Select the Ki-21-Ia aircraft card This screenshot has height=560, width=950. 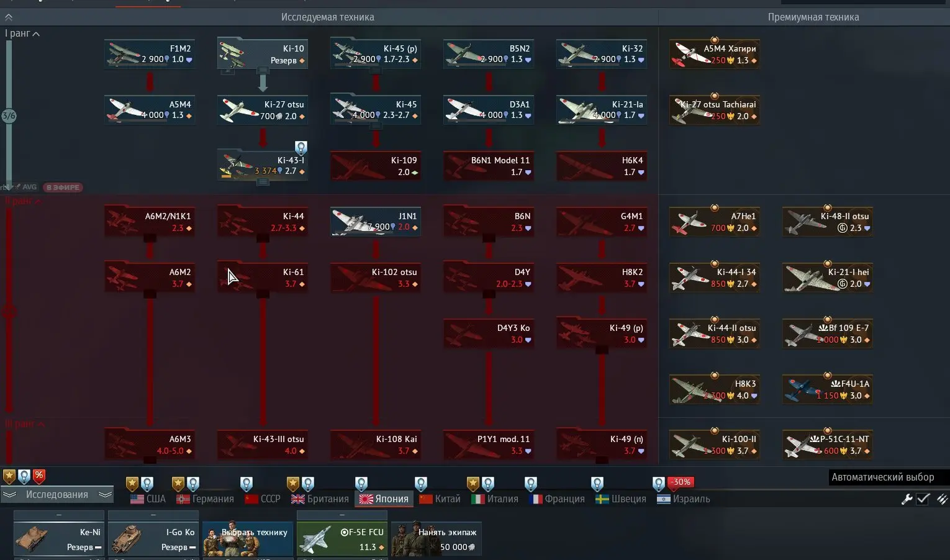click(x=602, y=110)
